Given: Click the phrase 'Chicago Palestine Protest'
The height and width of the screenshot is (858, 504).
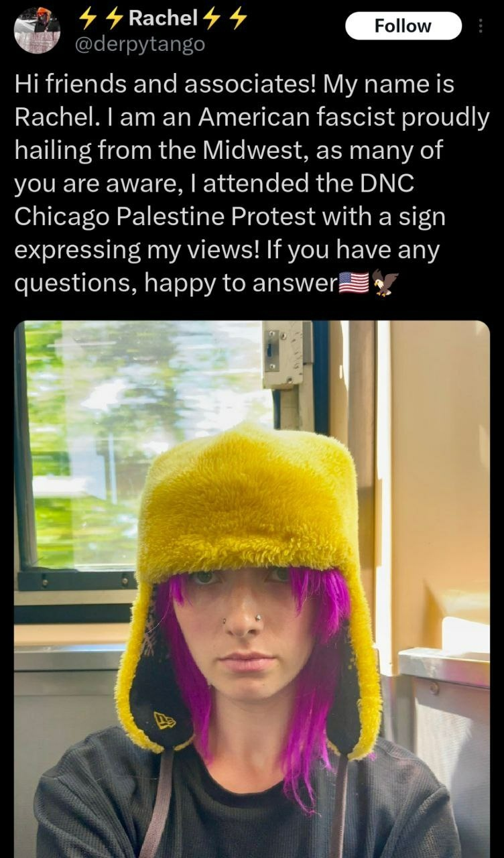Looking at the screenshot, I should click(x=165, y=217).
